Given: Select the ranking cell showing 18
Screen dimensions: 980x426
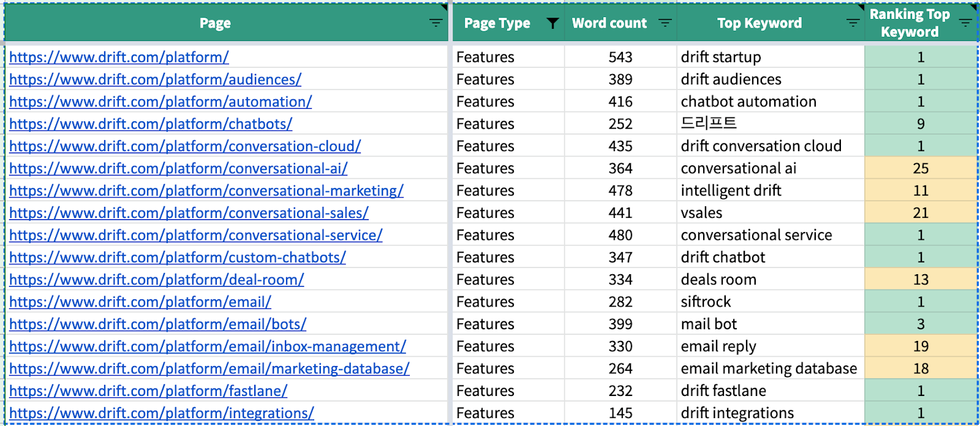Looking at the screenshot, I should coord(921,368).
